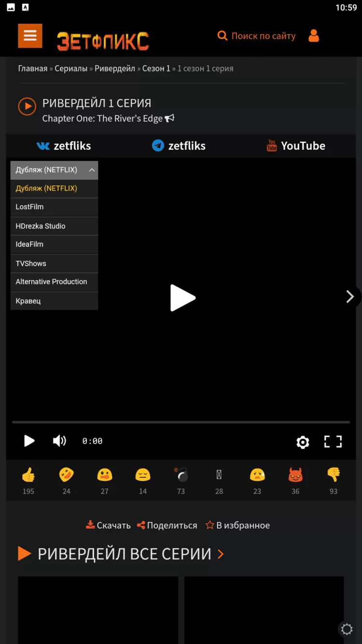Open the VK zetfliks link
The height and width of the screenshot is (644, 362).
coord(64,146)
